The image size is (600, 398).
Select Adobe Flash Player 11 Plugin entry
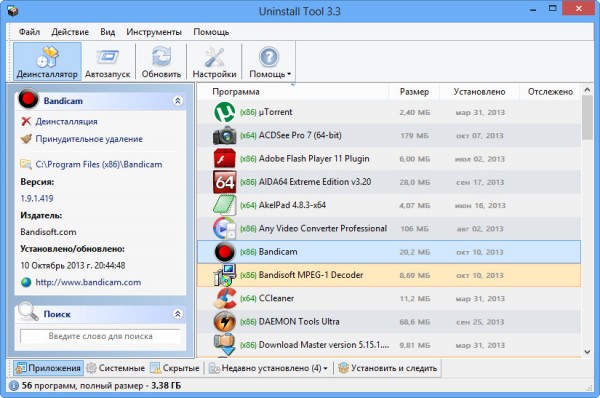314,158
